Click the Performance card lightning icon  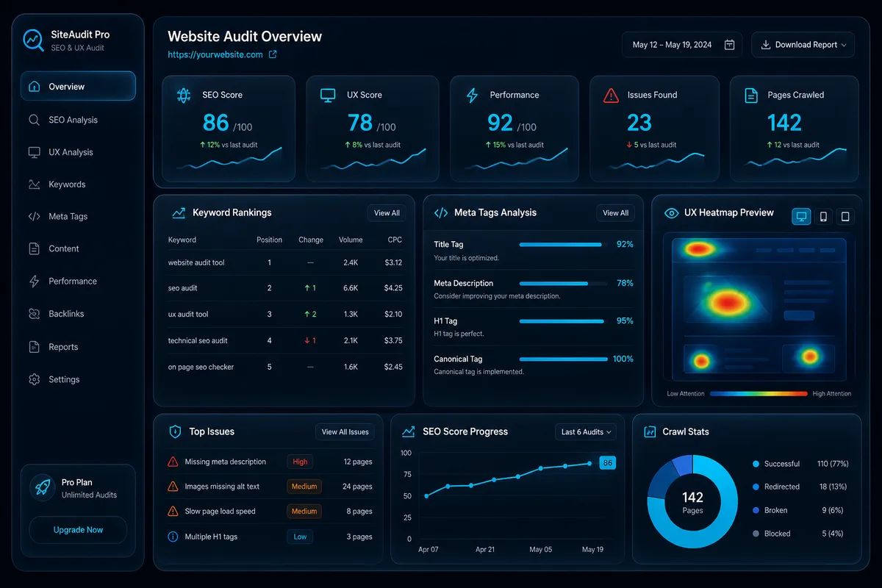[x=473, y=95]
